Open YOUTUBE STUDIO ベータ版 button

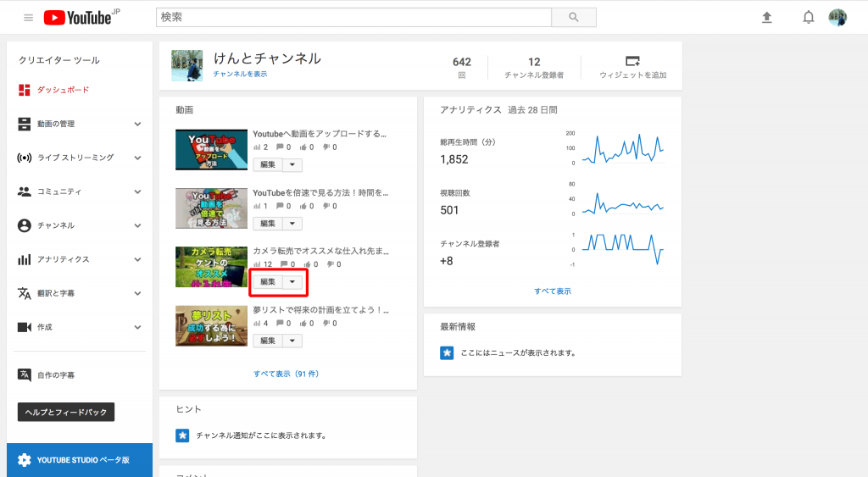(x=80, y=460)
